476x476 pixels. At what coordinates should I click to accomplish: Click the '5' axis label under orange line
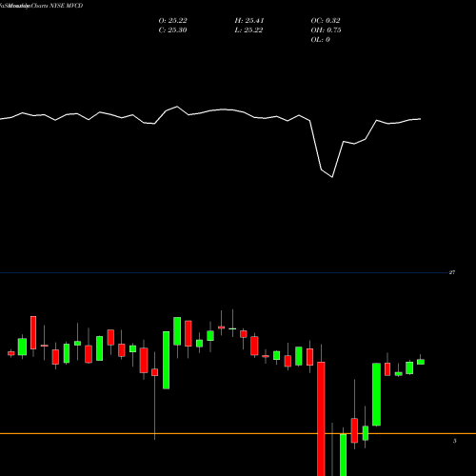pyautogui.click(x=454, y=441)
